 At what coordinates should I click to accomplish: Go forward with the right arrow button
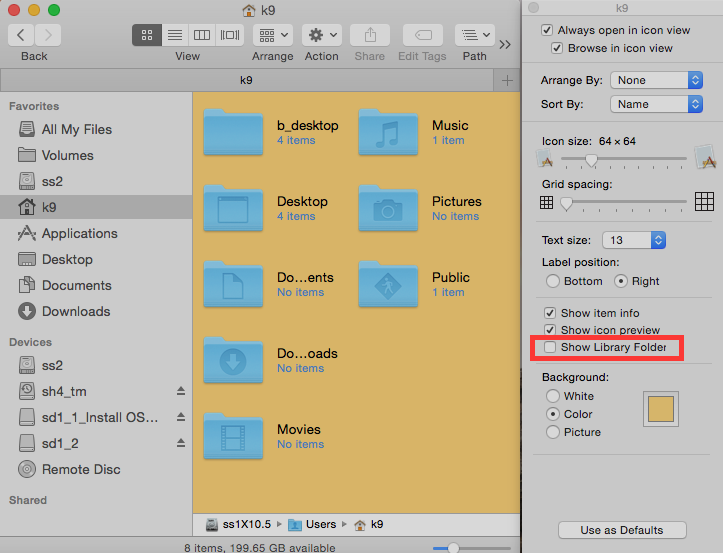(48, 35)
